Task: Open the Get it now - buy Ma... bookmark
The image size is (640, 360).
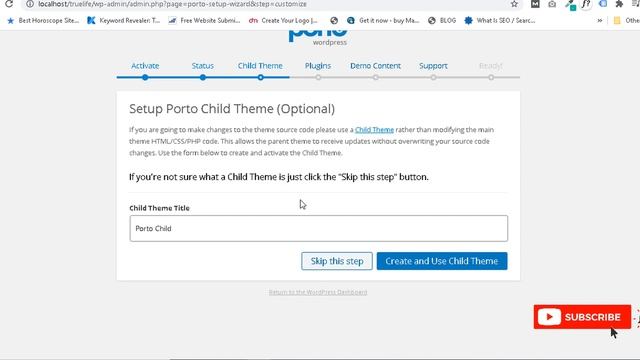Action: tap(383, 20)
